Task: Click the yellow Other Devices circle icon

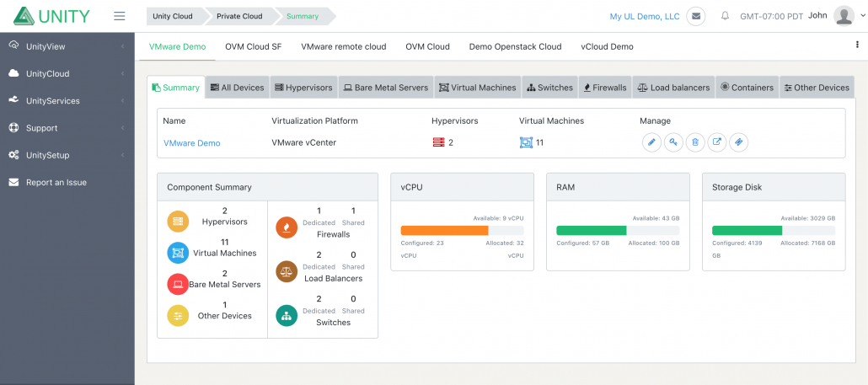Action: (178, 316)
